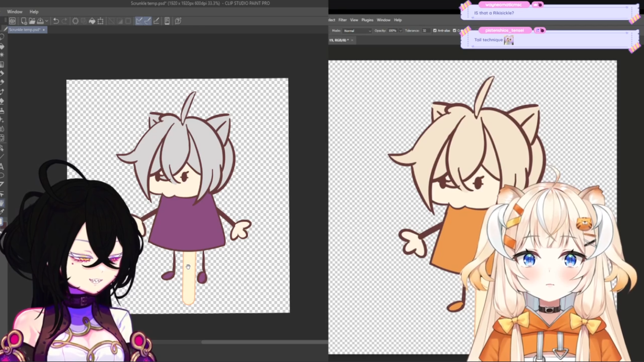Create a new canvas via New icon
The height and width of the screenshot is (362, 644).
pos(24,21)
